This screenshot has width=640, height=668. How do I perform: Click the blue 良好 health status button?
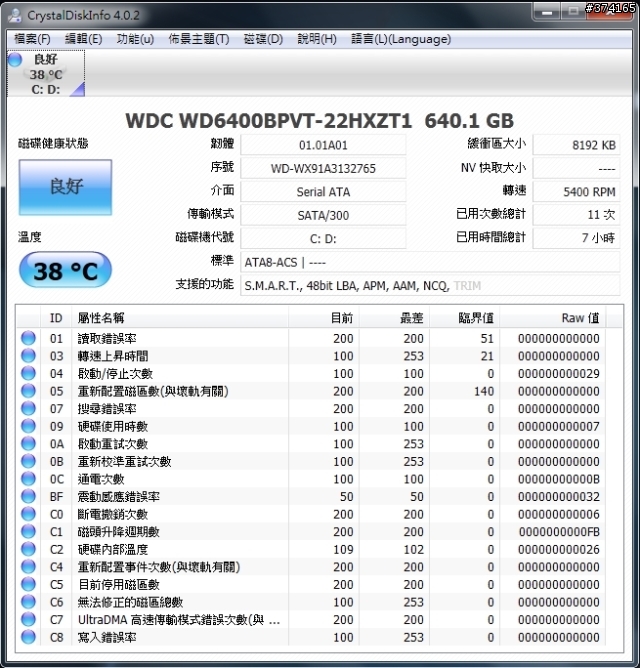click(x=65, y=187)
